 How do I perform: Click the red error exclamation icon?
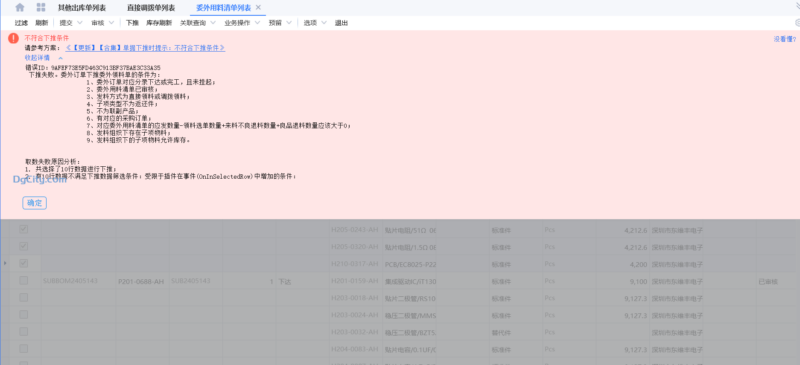coord(14,38)
